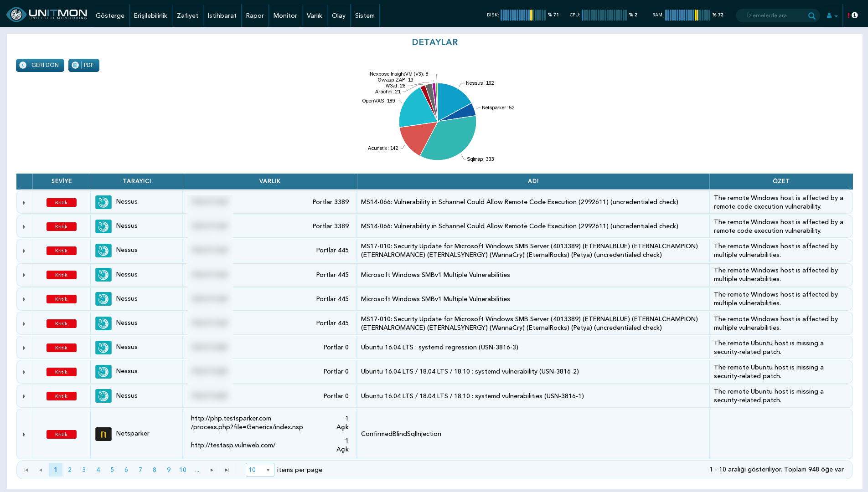Click Nessus icon in the USN-3816-1 row
The width and height of the screenshot is (868, 492).
[x=103, y=396]
